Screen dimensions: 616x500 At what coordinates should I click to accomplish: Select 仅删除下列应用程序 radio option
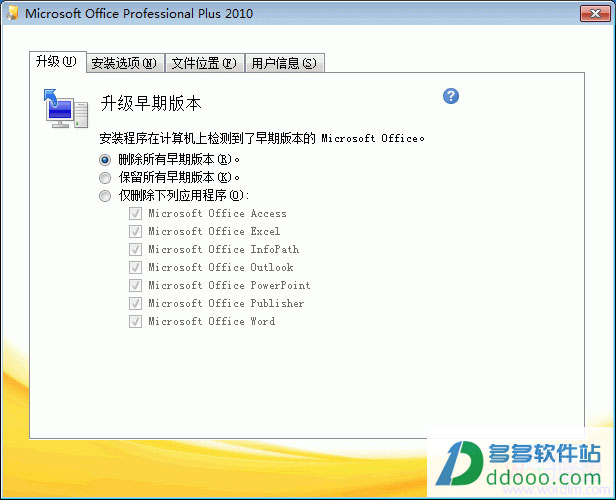(105, 196)
